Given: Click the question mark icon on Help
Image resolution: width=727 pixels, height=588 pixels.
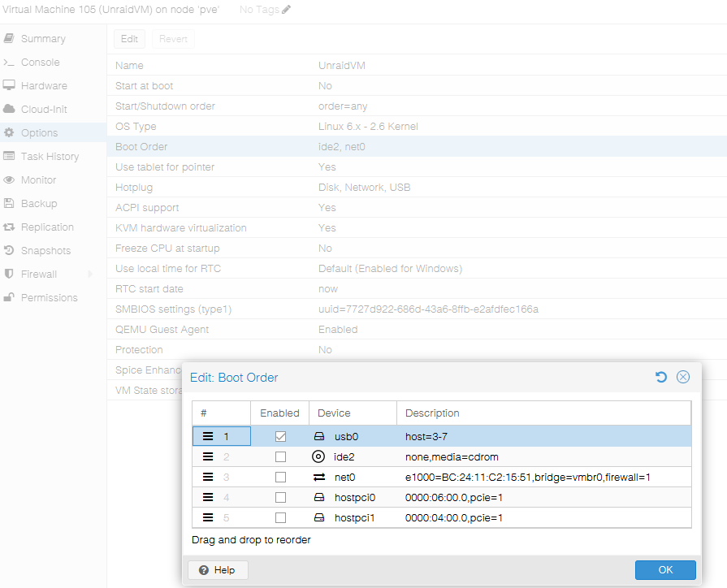Looking at the screenshot, I should pos(204,570).
